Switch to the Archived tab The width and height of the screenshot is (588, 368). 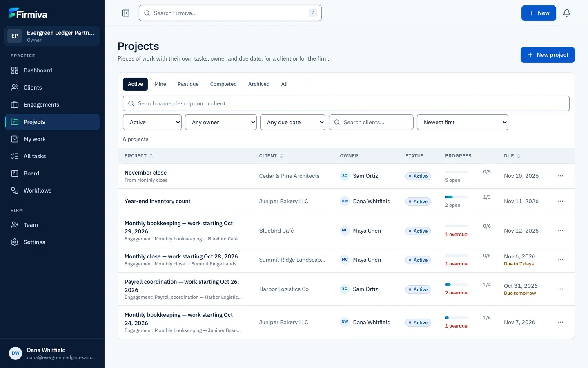[259, 84]
